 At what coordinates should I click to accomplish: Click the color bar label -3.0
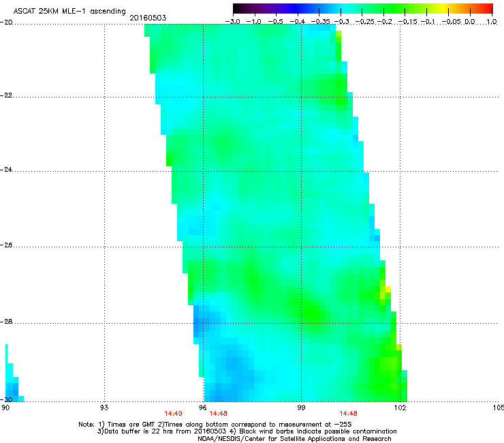coord(233,22)
